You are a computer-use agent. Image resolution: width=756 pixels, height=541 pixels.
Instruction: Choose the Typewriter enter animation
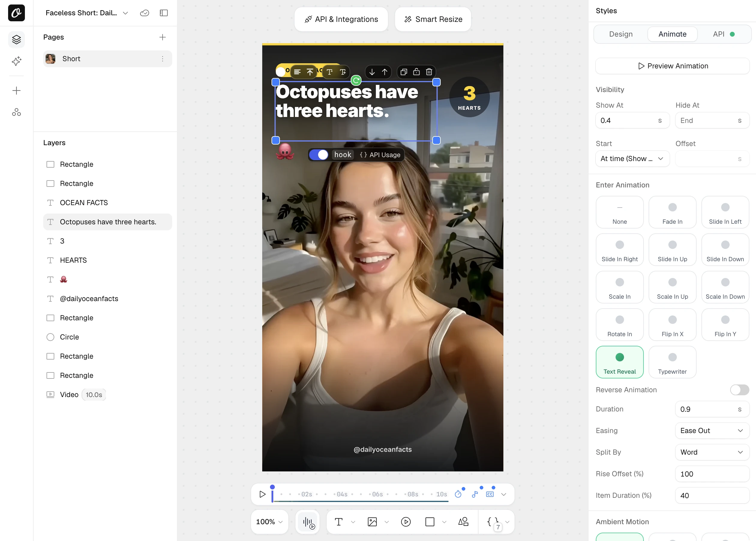pos(672,362)
